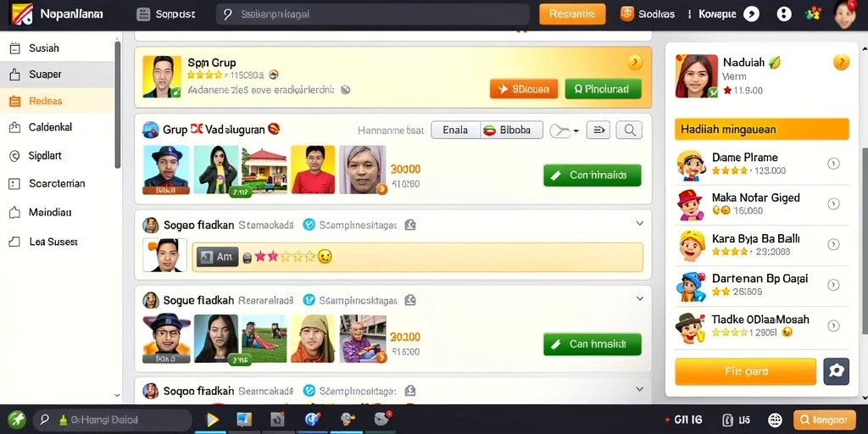The height and width of the screenshot is (434, 868).
Task: Click the dark camera icon button
Action: [x=836, y=371]
